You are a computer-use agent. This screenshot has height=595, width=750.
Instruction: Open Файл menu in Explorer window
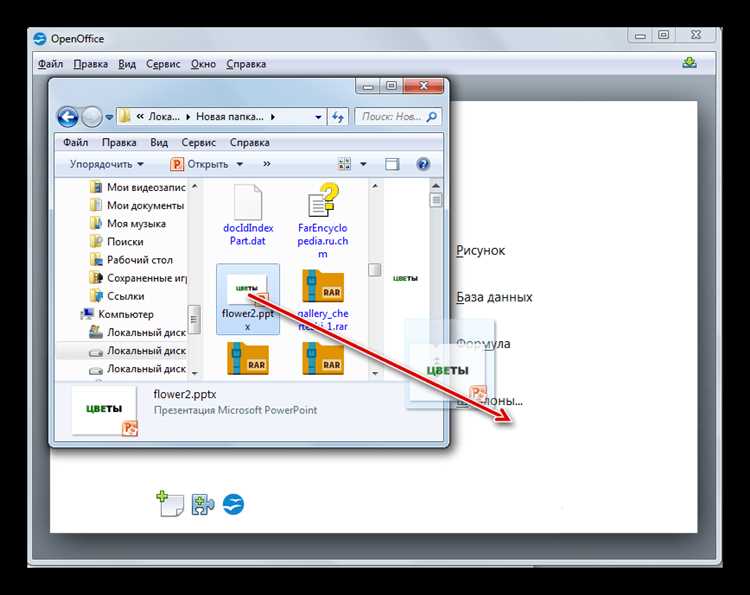coord(76,143)
